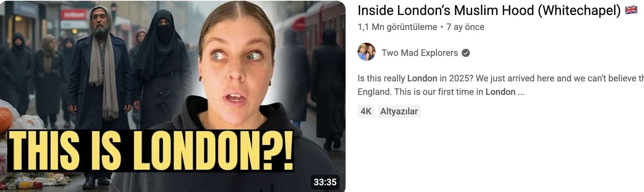
Task: Click the yellow THIS IS LONDON?! caption
Action: coord(149,151)
